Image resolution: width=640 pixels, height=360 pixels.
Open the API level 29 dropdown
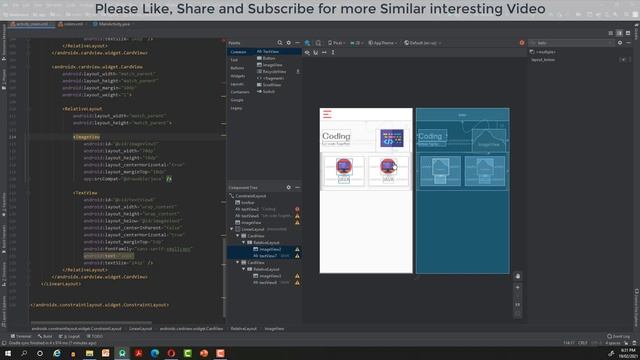point(356,42)
